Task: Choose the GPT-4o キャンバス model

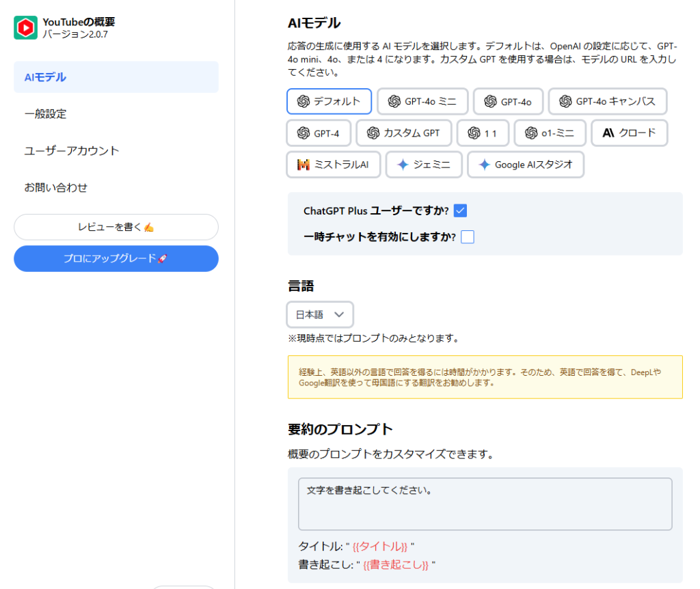Action: (x=608, y=101)
